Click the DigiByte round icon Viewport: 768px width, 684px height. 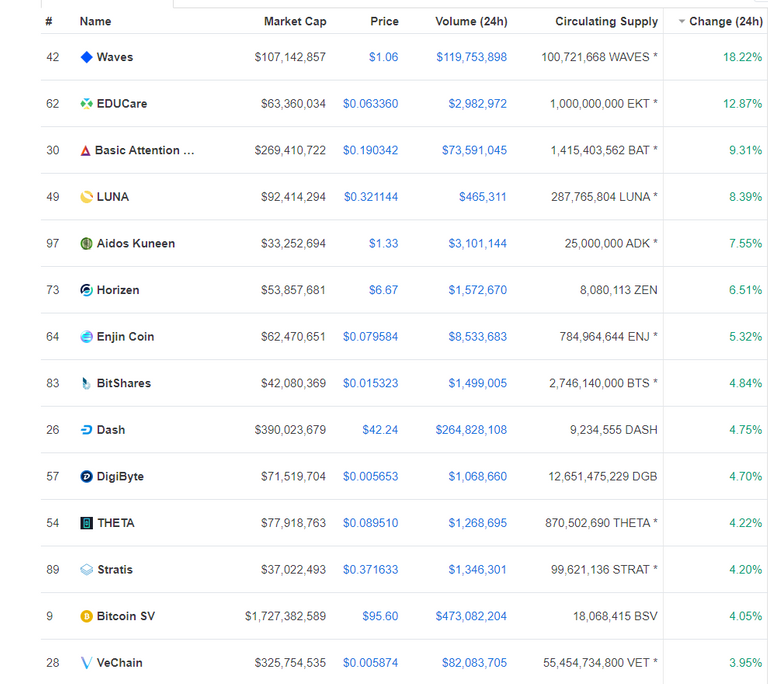pyautogui.click(x=86, y=476)
